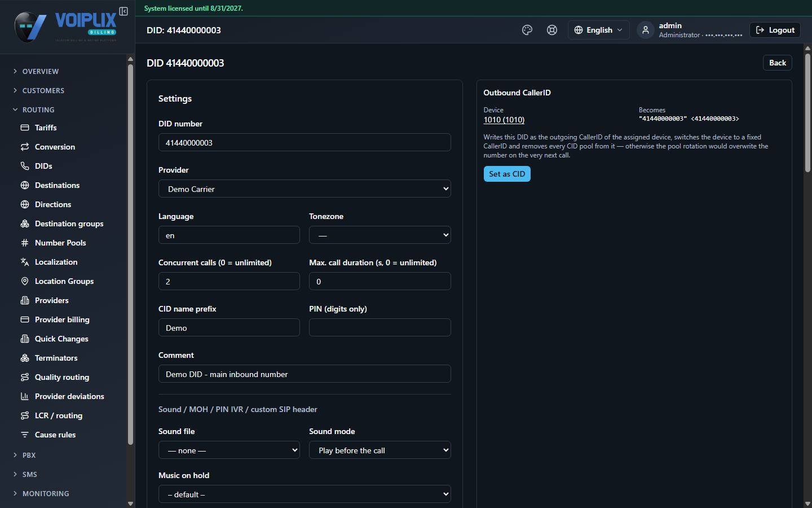
Task: Open Quality routing page
Action: (63, 377)
